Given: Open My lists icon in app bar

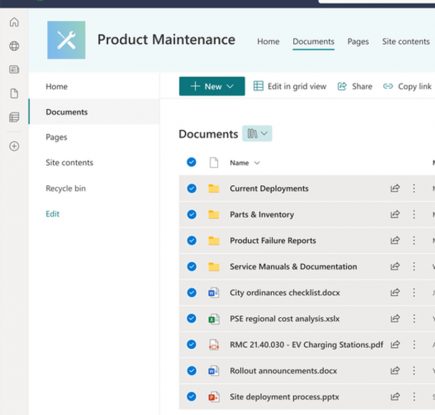Looking at the screenshot, I should coord(14,117).
